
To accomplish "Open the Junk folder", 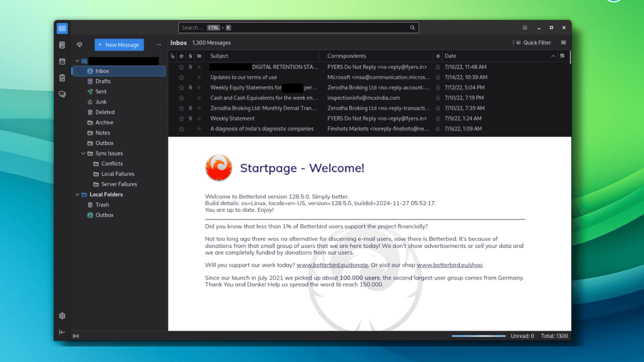I will pos(119,102).
